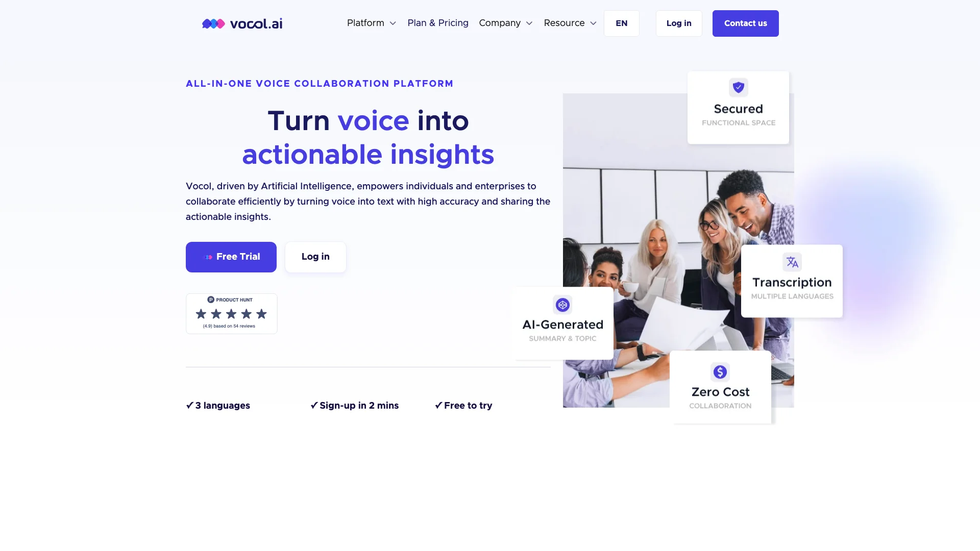
Task: Click the Zero Cost collaboration icon
Action: click(720, 372)
